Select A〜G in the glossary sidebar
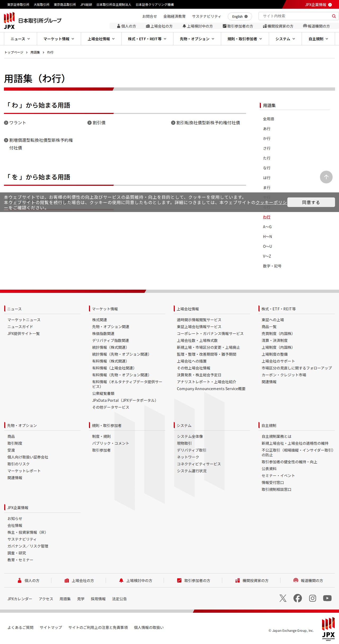 (x=267, y=227)
